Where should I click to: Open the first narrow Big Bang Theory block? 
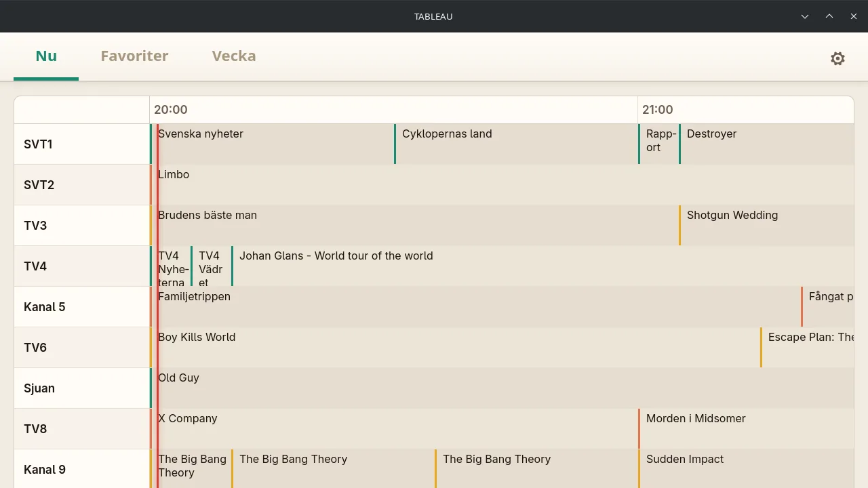[x=191, y=468]
